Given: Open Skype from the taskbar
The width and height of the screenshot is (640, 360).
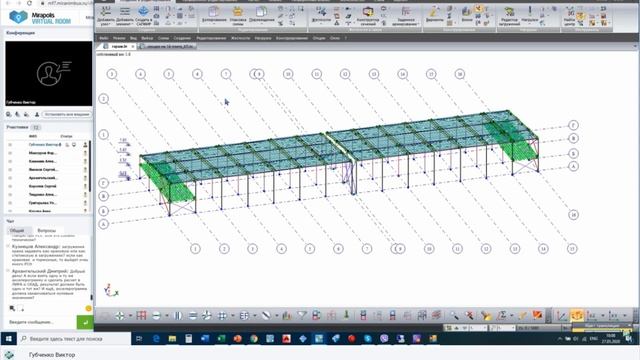Looking at the screenshot, I should click(368, 338).
